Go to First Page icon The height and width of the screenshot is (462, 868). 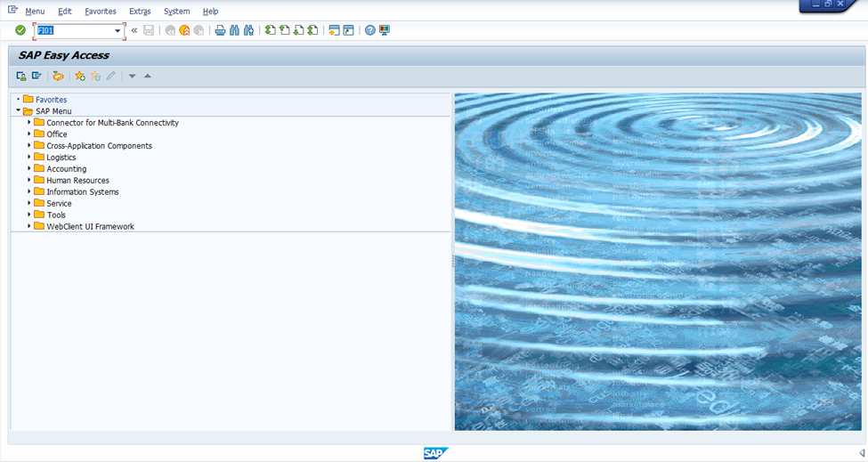270,30
